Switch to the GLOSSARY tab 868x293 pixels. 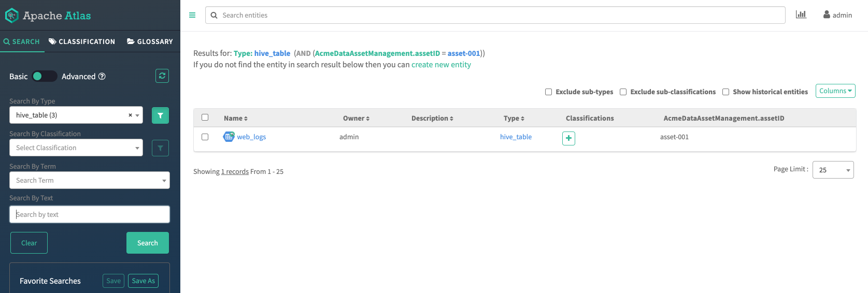150,41
